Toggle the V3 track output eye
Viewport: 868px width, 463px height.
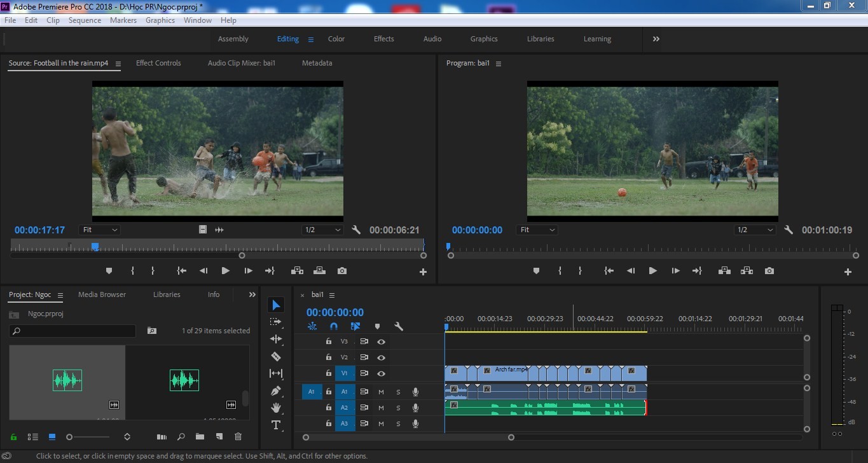pos(381,342)
